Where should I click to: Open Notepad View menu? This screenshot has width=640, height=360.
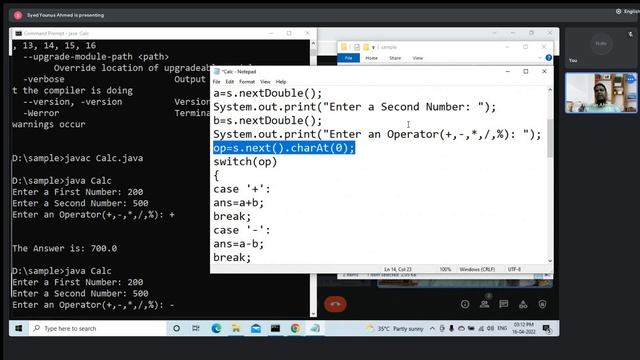coord(265,82)
